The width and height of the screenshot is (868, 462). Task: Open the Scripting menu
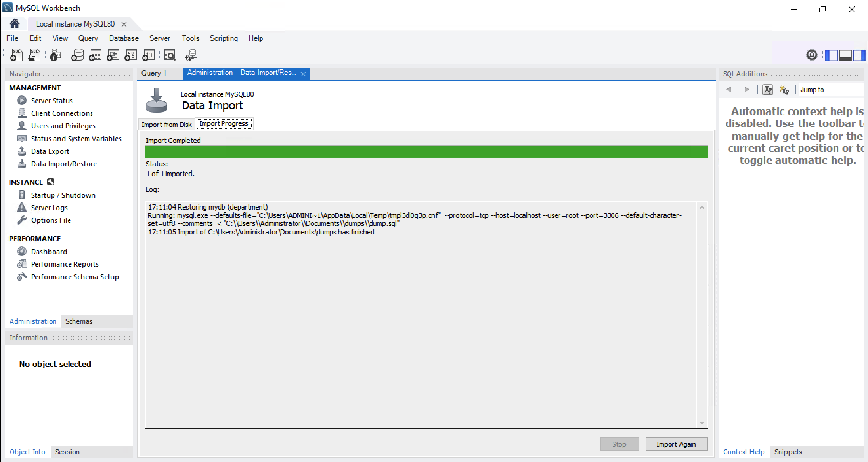click(224, 38)
